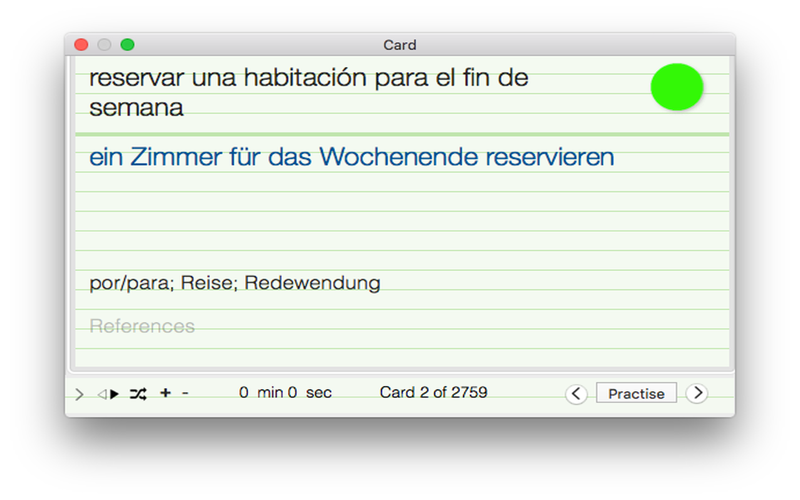Close the Card window with the red button
Screen dimensions: 800x500
(81, 45)
